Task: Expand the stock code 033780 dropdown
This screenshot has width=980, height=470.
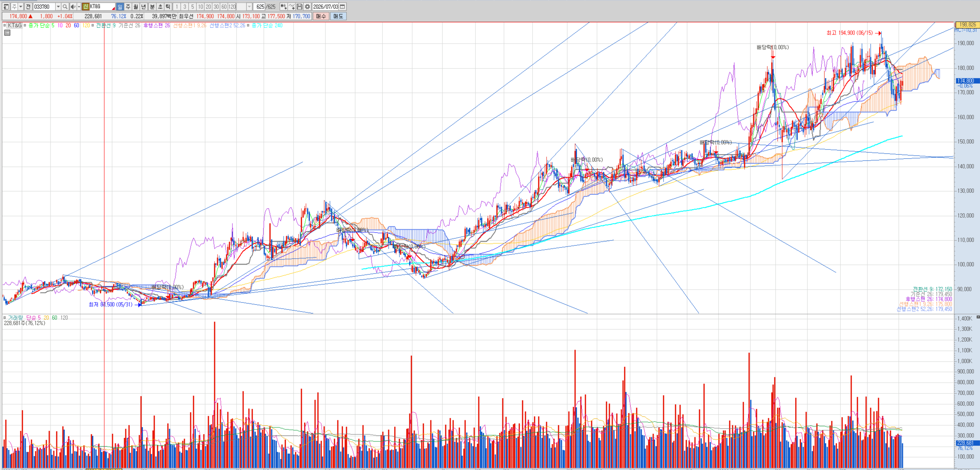Action: [58, 6]
